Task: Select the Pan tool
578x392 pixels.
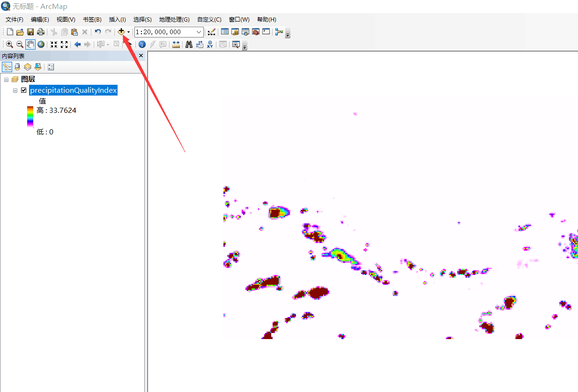Action: tap(30, 44)
